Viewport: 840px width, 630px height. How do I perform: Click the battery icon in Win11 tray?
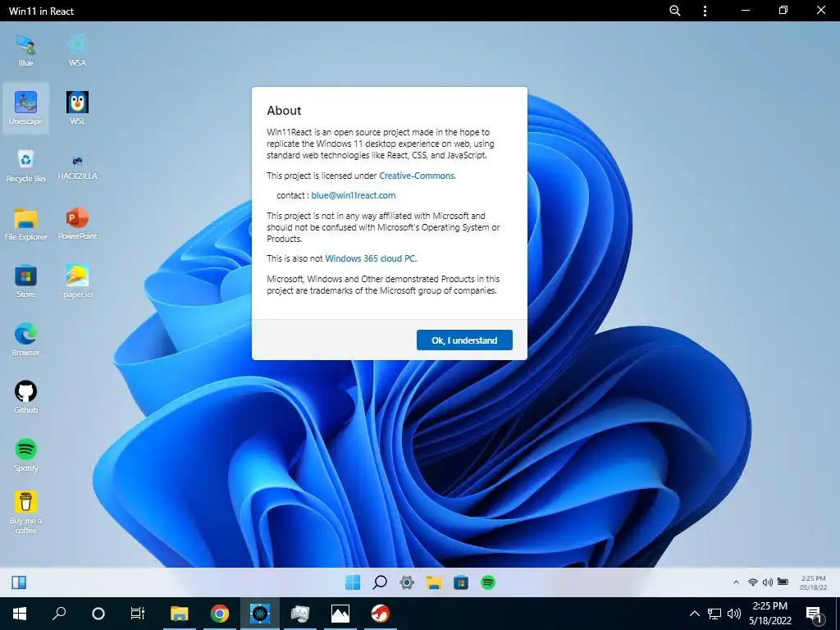[783, 582]
